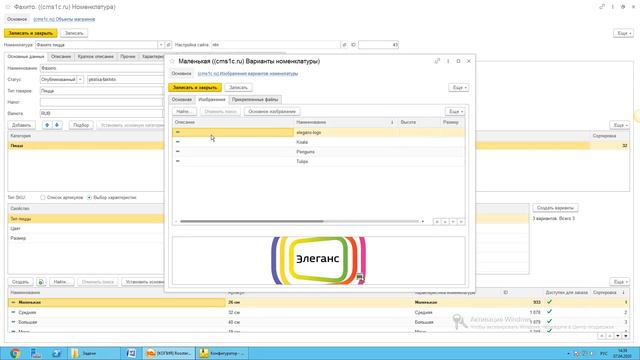Image resolution: width=640 pixels, height=360 pixels.
Task: Switch to Прочее tab in main window
Action: 128,57
